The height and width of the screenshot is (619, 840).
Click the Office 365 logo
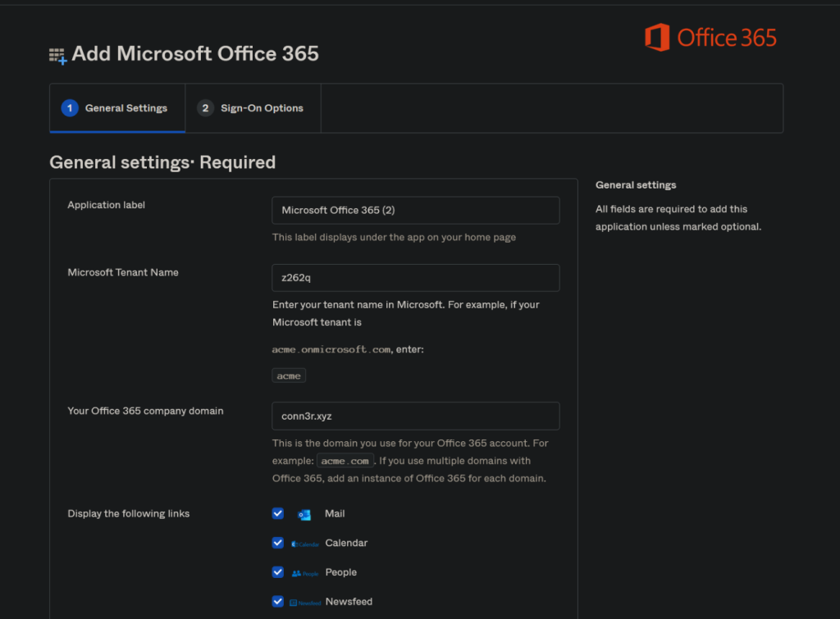pyautogui.click(x=710, y=38)
